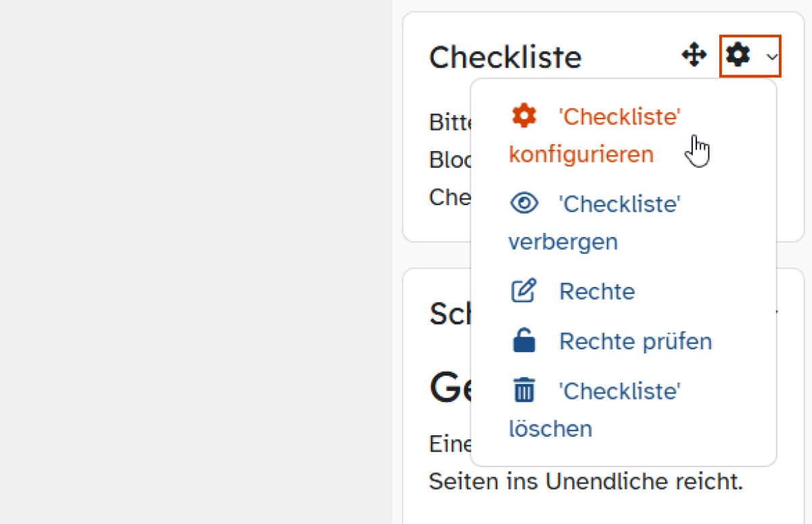The height and width of the screenshot is (524, 812).
Task: Click the empty gray area on left
Action: click(196, 262)
